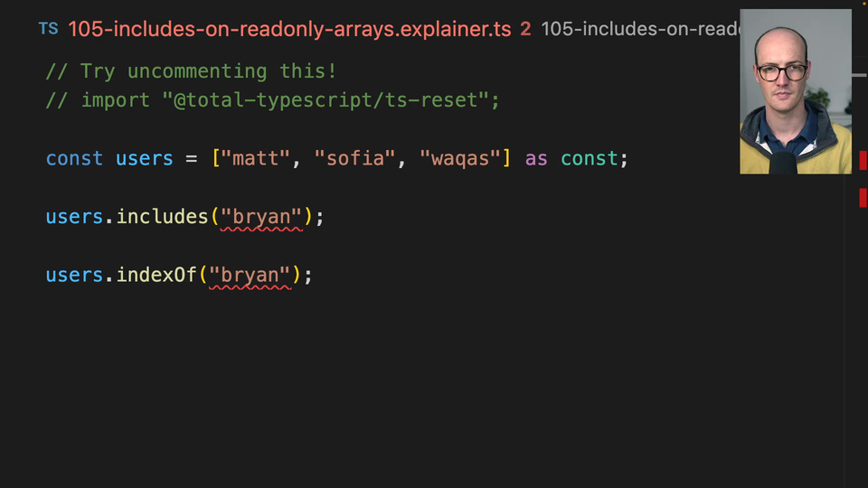Switch to the second gray 105-includes-on-reado tab
Viewport: 868px width, 488px height.
click(639, 29)
